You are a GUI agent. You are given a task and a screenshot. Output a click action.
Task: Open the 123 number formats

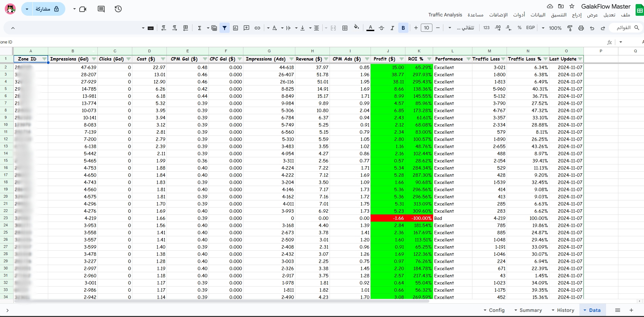click(x=486, y=28)
